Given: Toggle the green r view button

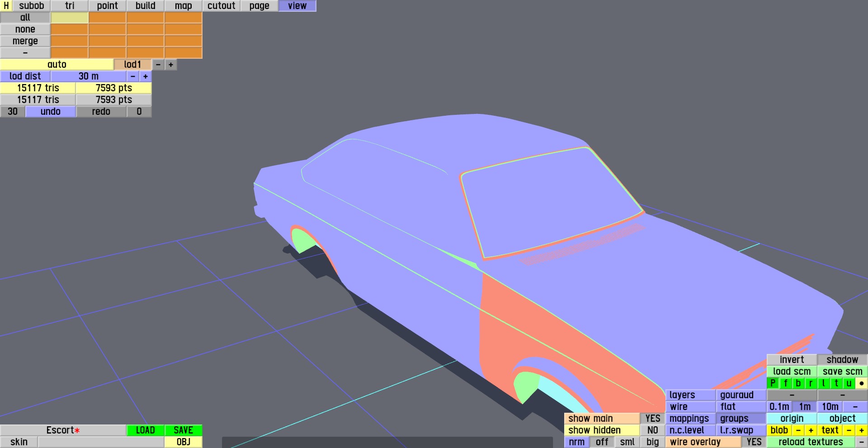Looking at the screenshot, I should click(811, 383).
